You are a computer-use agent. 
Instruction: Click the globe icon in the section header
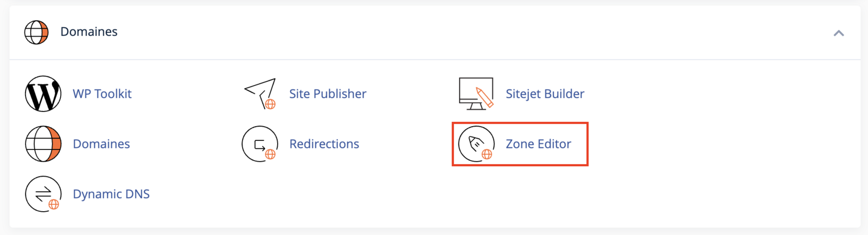(36, 32)
